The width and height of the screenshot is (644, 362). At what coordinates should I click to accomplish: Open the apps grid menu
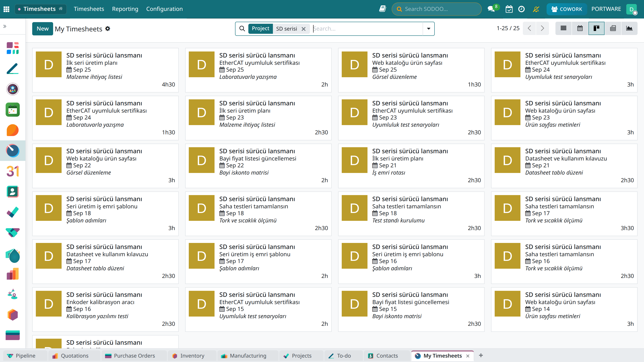pos(6,9)
